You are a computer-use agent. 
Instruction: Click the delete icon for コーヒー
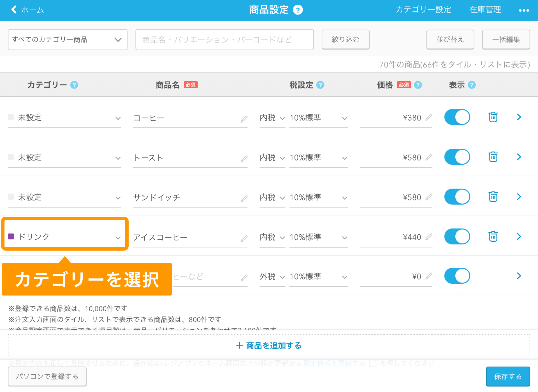pyautogui.click(x=493, y=117)
